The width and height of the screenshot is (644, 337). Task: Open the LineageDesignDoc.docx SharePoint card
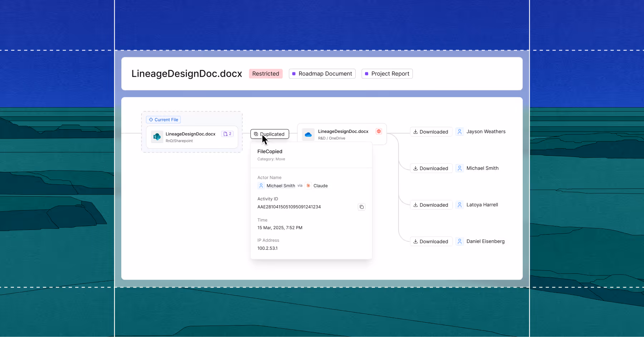coord(192,137)
